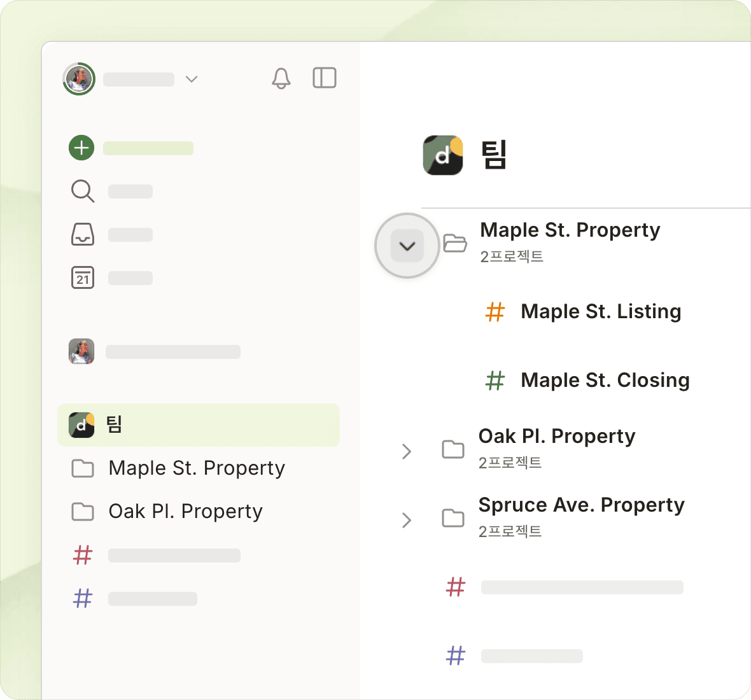Click the green add task plus button
751x700 pixels.
click(81, 148)
